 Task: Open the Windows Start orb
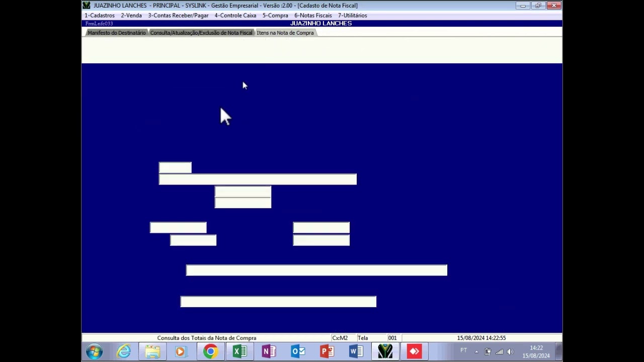[94, 351]
